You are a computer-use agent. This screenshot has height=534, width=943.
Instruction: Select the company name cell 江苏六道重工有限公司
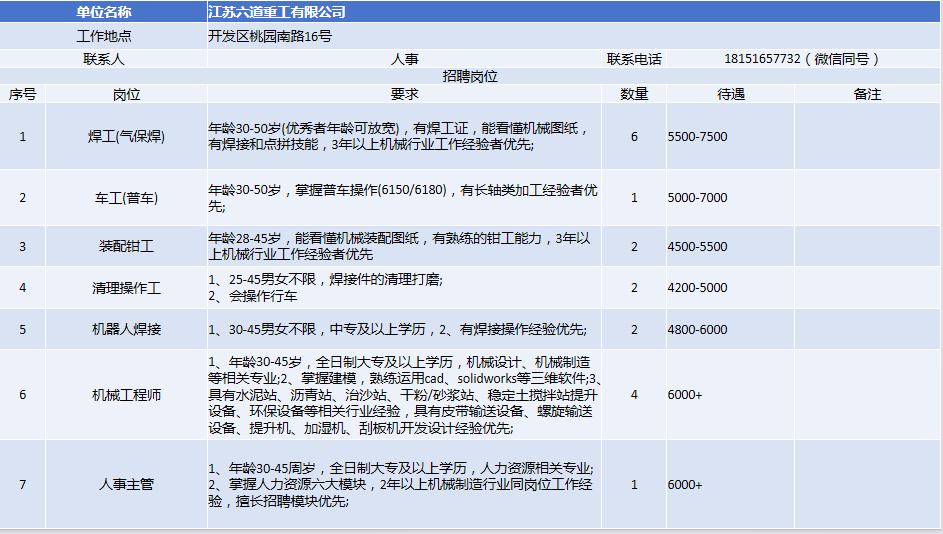(277, 12)
